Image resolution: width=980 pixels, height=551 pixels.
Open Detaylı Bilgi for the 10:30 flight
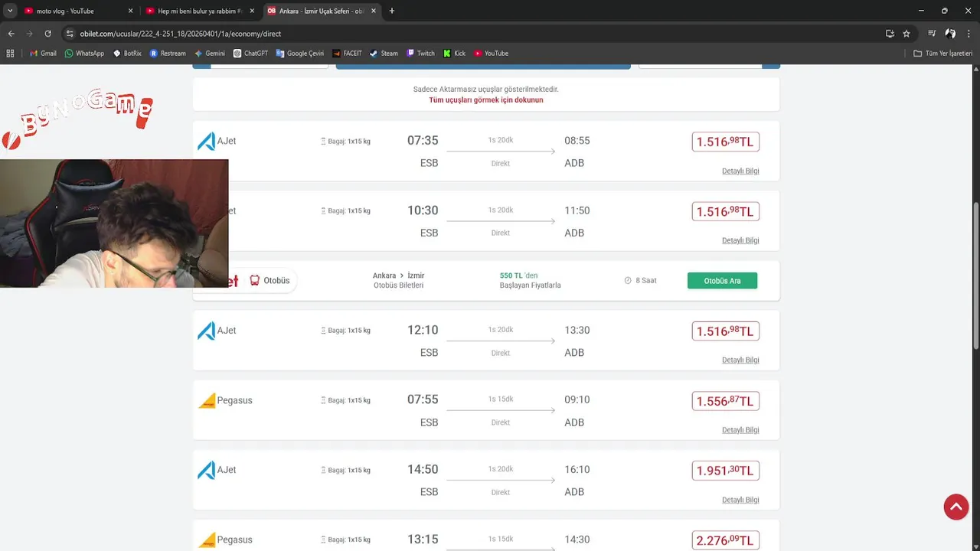tap(740, 240)
